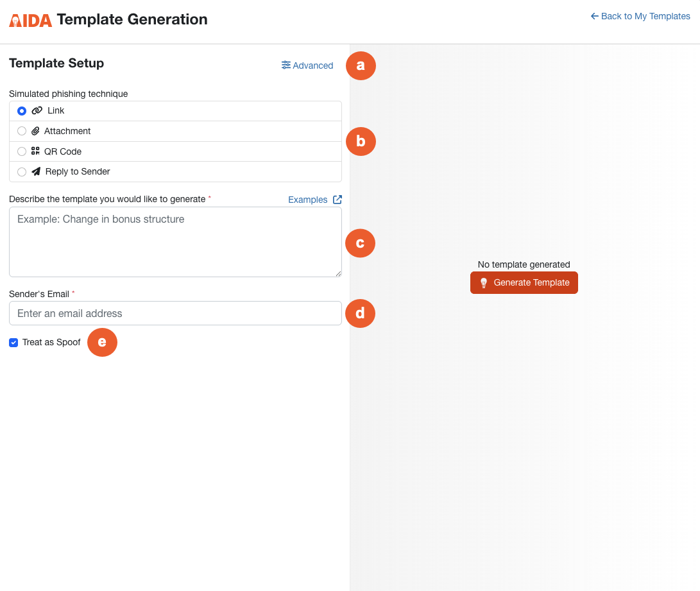Image resolution: width=700 pixels, height=591 pixels.
Task: Select the QR Code phishing technique
Action: 21,151
